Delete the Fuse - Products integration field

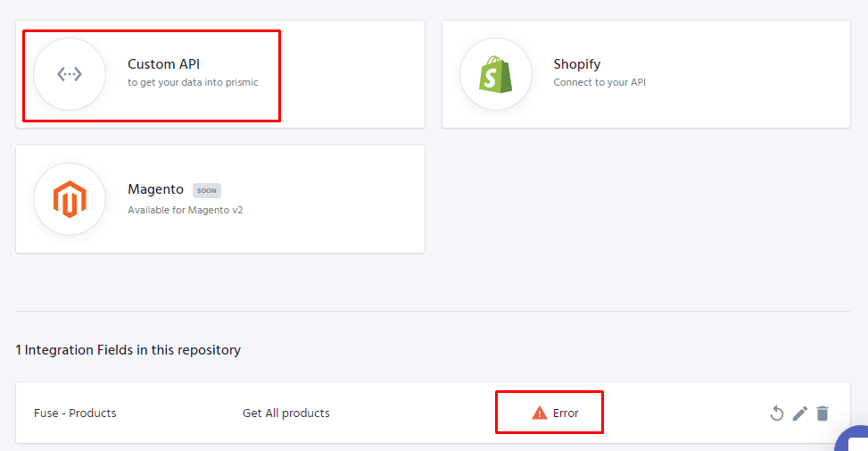pos(823,413)
